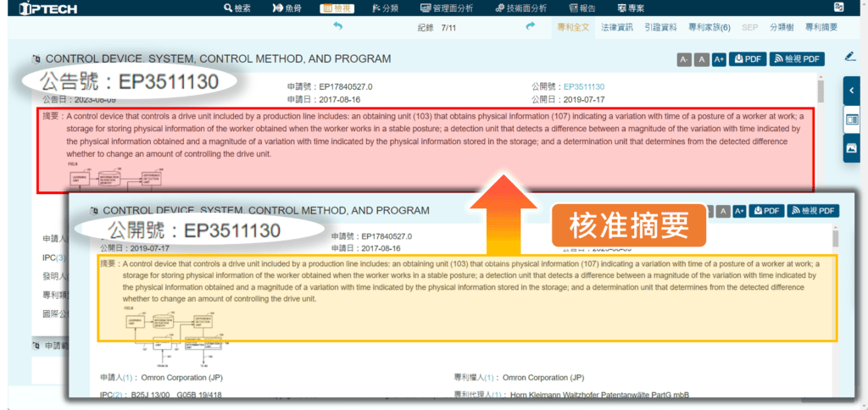This screenshot has height=410, width=868.
Task: Open the 檢索 search menu
Action: point(237,8)
